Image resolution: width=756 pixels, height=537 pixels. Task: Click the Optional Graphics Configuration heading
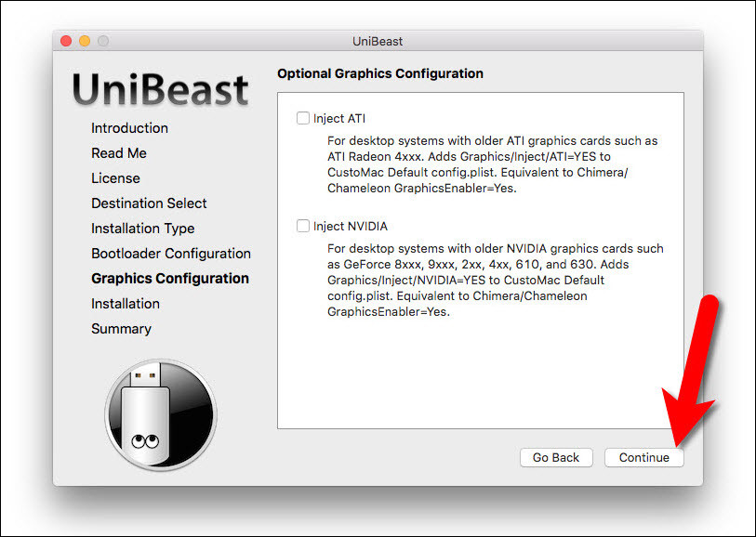pos(380,73)
